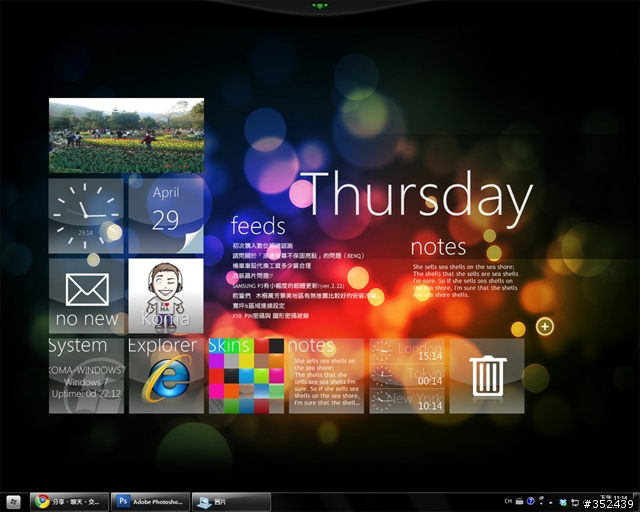Open the SAMSUNG P3 ver.2.22 feed item
The image size is (640, 512).
point(288,286)
